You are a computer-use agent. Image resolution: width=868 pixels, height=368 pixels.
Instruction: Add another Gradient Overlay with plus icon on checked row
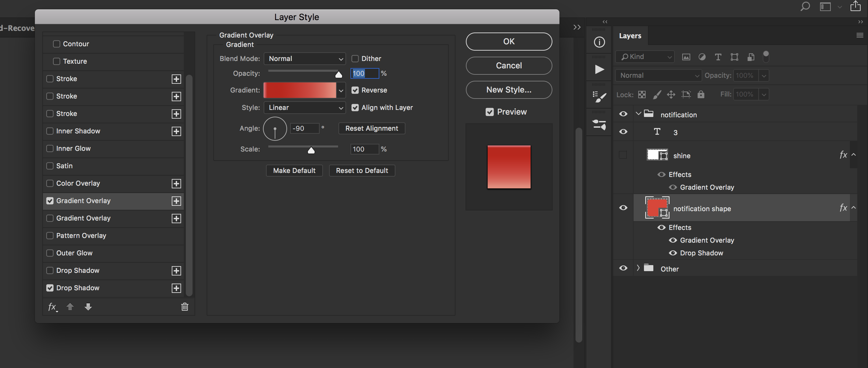tap(176, 201)
